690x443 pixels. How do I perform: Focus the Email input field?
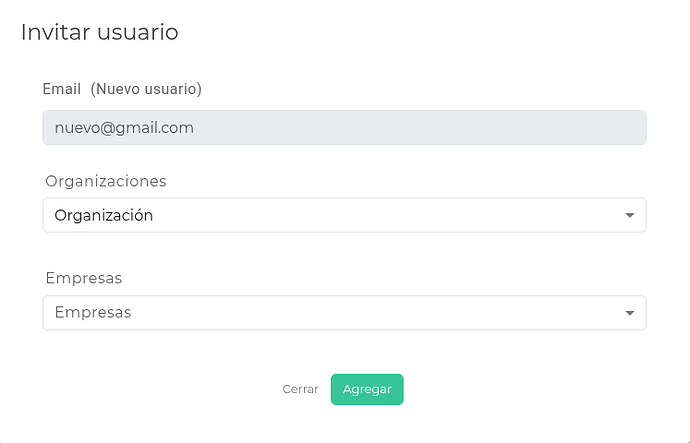click(x=344, y=128)
